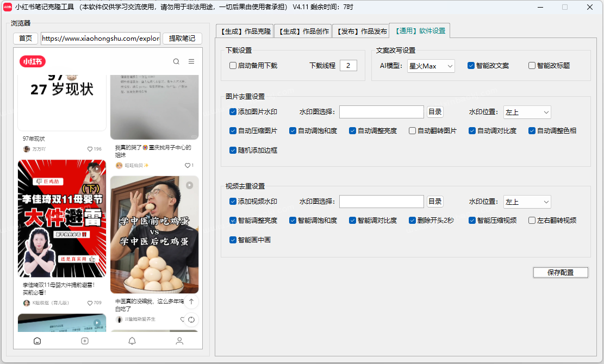Enable 启动备用下载 checkbox
604x364 pixels.
pyautogui.click(x=232, y=65)
